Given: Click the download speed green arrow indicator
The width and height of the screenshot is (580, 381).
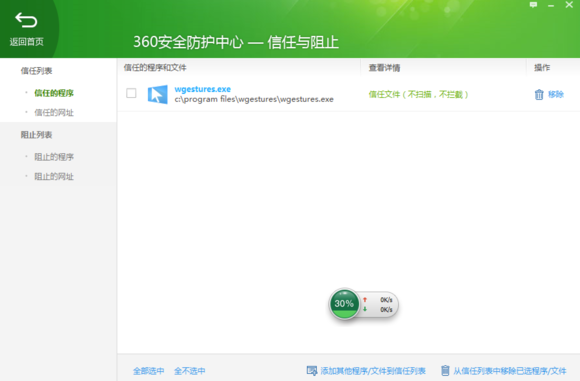Looking at the screenshot, I should click(x=365, y=309).
